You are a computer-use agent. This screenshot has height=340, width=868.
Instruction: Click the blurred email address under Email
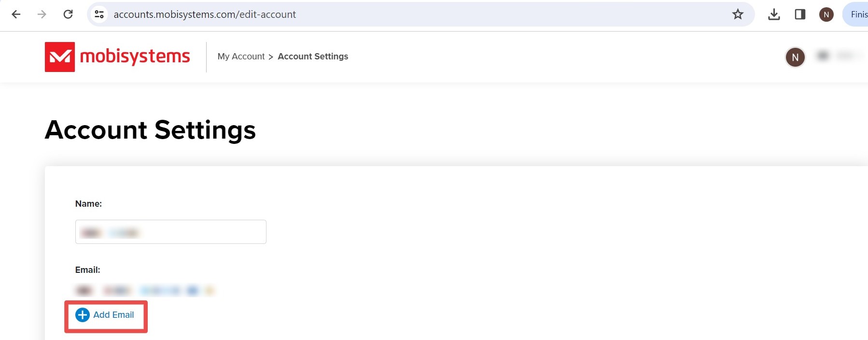144,290
